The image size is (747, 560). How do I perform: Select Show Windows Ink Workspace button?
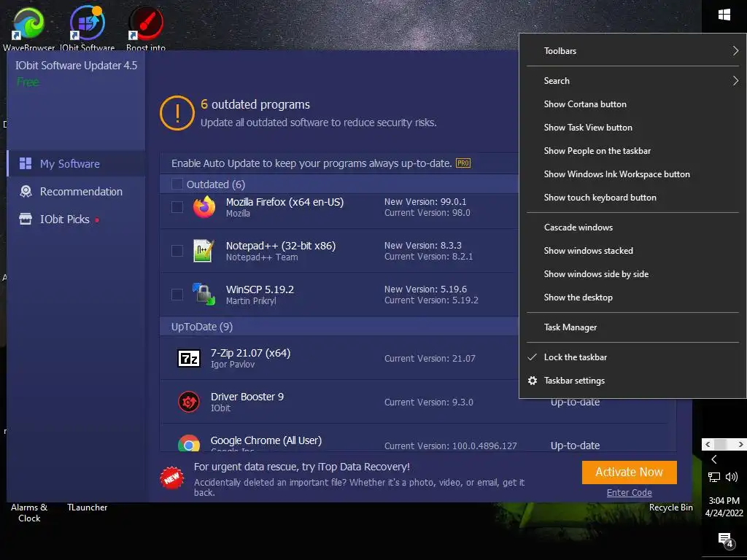(x=632, y=174)
